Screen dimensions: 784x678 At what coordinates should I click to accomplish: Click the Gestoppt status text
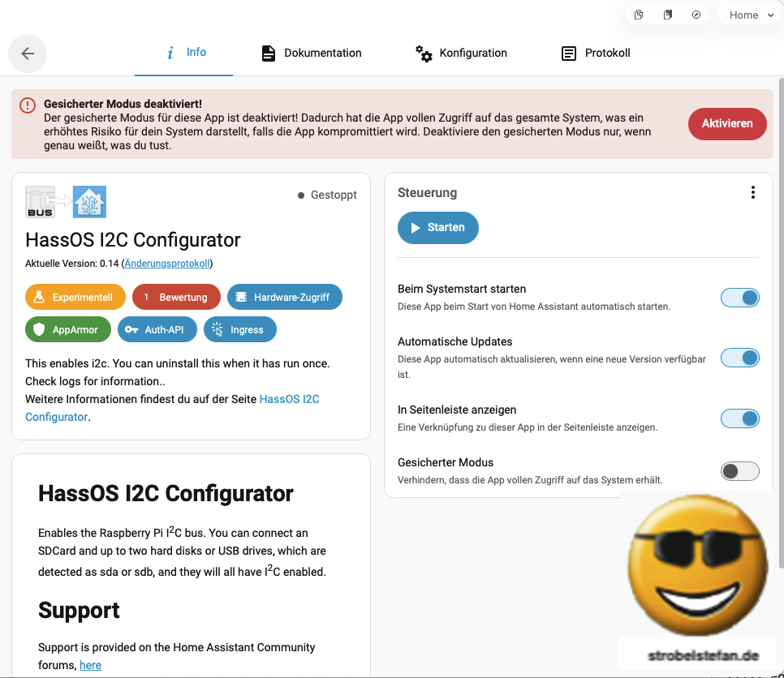pyautogui.click(x=334, y=195)
